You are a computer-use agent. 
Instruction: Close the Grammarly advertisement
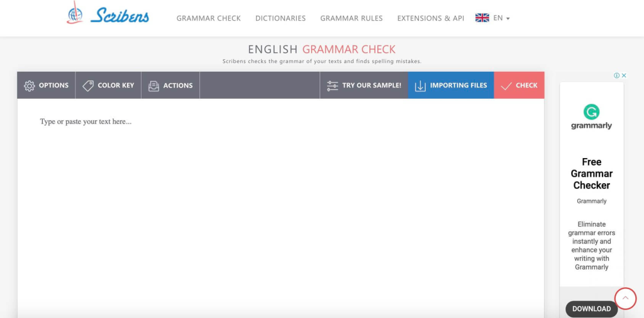click(624, 76)
